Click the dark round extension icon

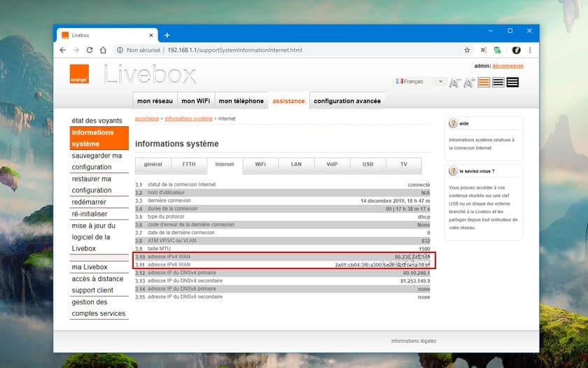[517, 50]
